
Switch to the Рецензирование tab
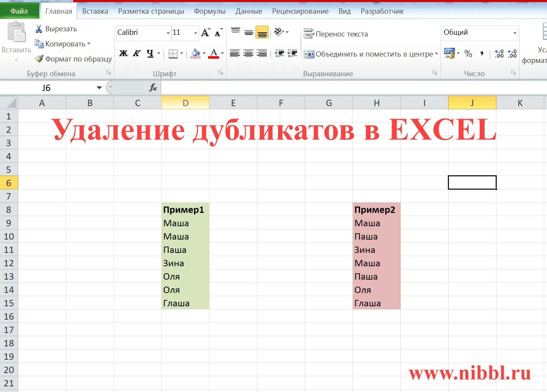click(x=300, y=11)
